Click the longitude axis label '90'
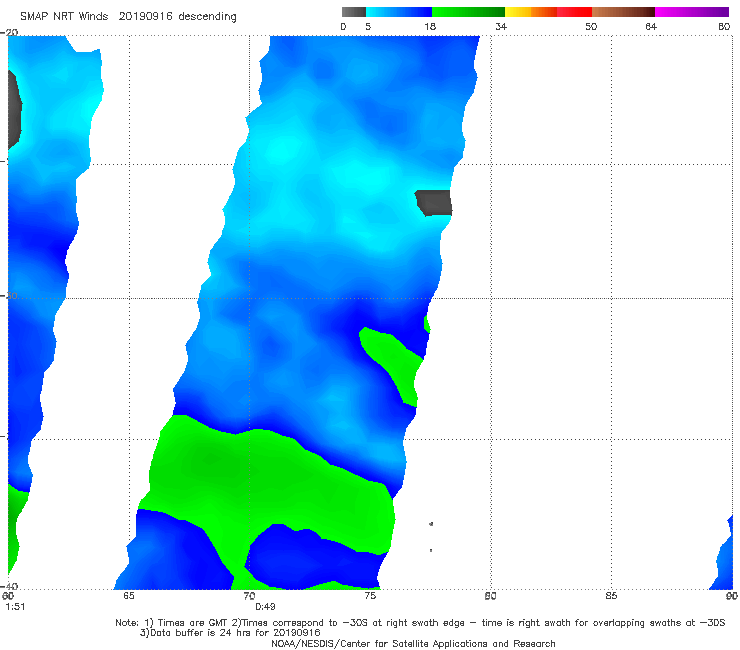Screen dimensions: 740x650 pyautogui.click(x=732, y=596)
